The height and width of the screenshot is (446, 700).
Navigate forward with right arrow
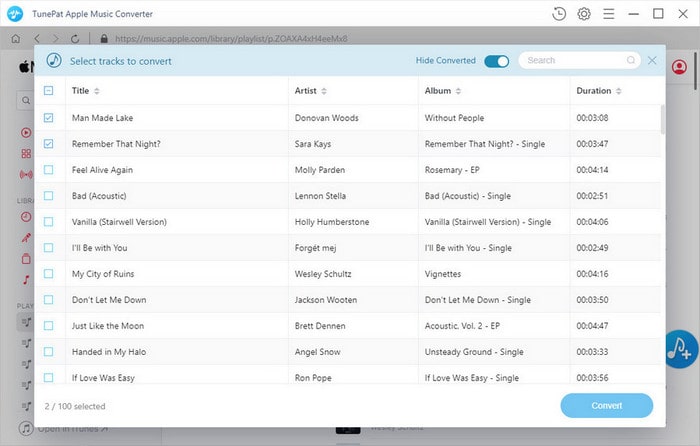[x=56, y=39]
